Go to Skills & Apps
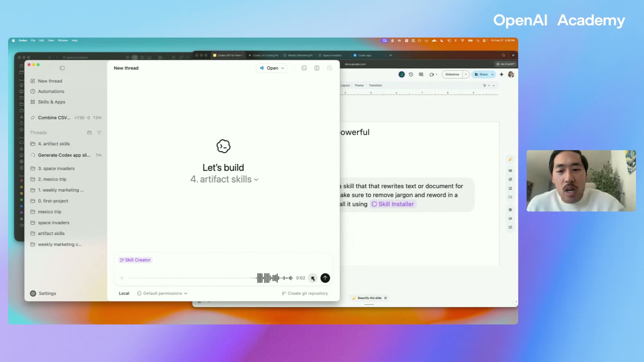The image size is (644, 362). tap(51, 102)
